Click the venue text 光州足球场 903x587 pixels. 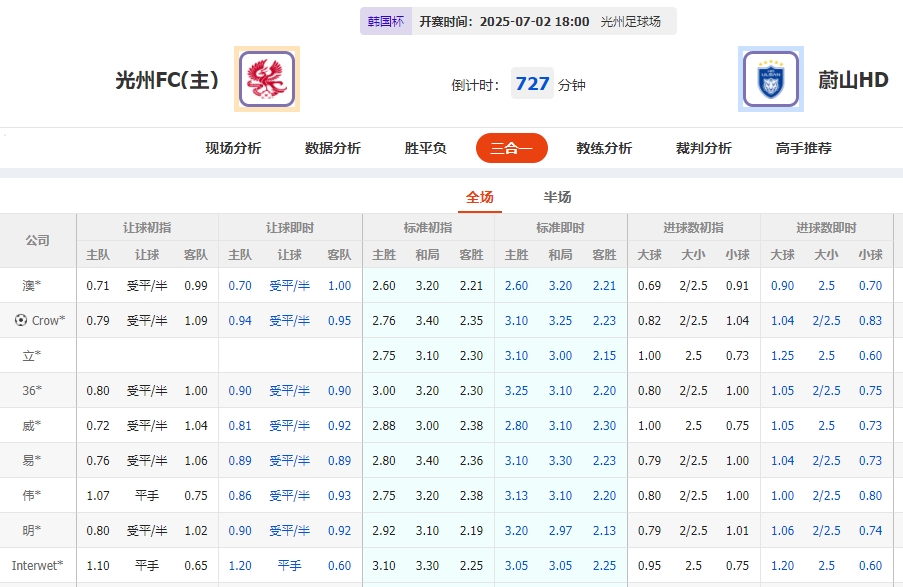click(x=632, y=20)
